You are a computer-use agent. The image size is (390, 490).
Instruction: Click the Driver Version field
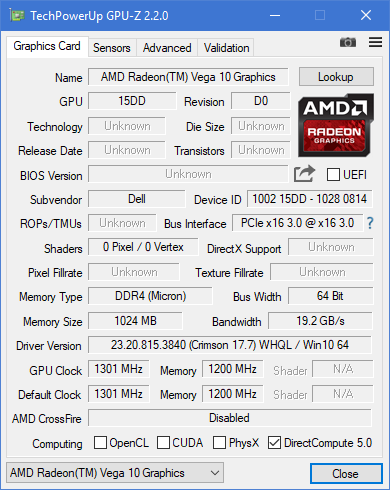[230, 345]
